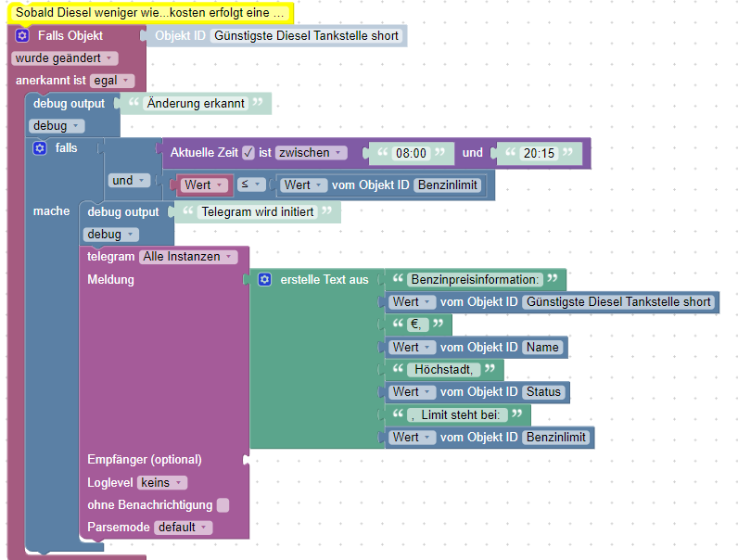The height and width of the screenshot is (560, 738).
Task: Select Objekt ID Status field
Action: point(543,392)
